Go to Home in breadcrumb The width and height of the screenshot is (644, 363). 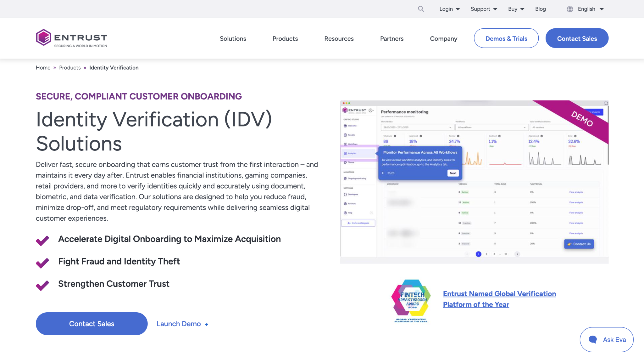coord(43,67)
